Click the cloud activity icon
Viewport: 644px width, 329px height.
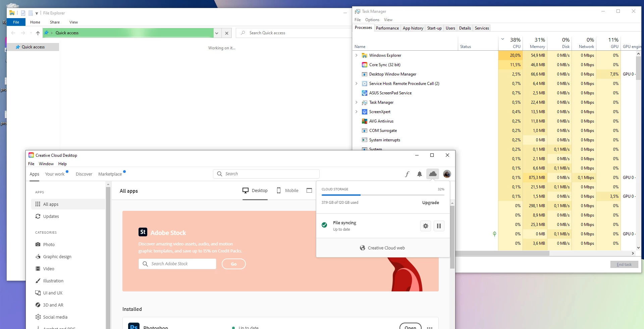pyautogui.click(x=433, y=174)
